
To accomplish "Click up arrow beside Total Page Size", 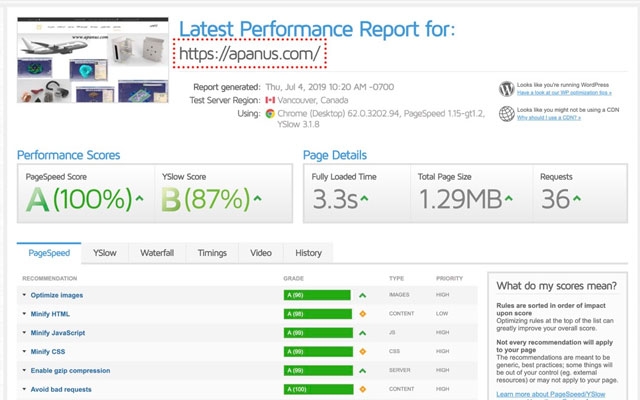I will pyautogui.click(x=509, y=198).
